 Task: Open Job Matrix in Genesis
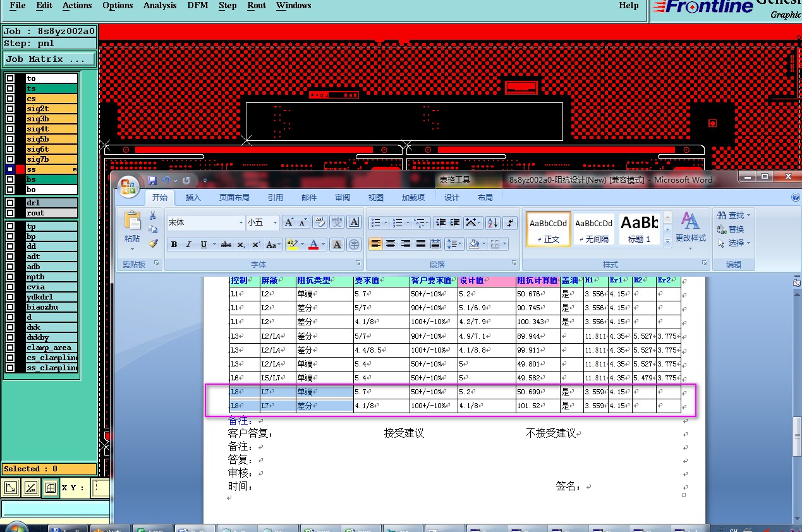tap(50, 59)
